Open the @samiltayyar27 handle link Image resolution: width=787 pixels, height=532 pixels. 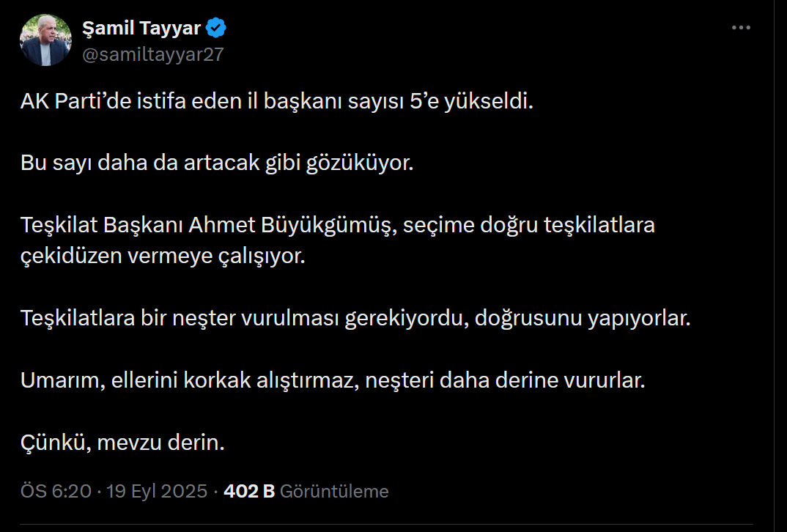(152, 55)
